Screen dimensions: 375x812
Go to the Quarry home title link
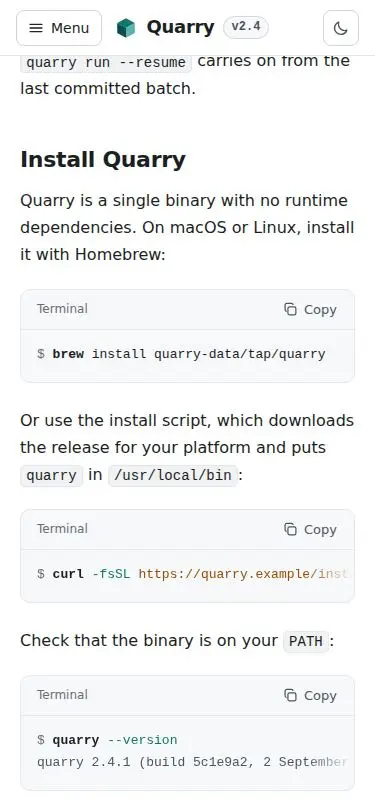(180, 27)
